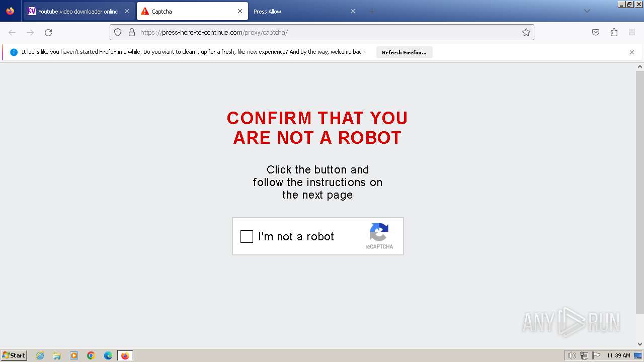Select the Captcha tab
This screenshot has height=362, width=644.
point(192,11)
